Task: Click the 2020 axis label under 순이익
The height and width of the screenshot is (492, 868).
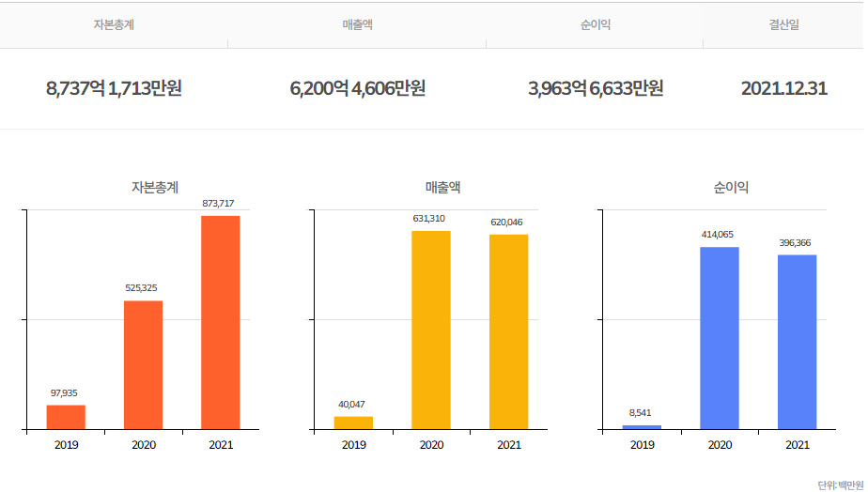Action: point(720,445)
